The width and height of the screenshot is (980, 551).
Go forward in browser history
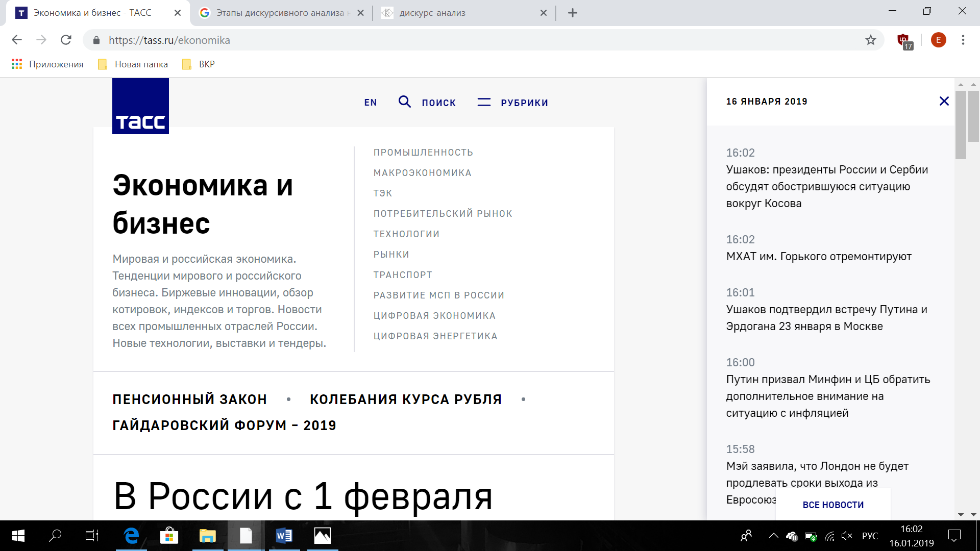[41, 40]
